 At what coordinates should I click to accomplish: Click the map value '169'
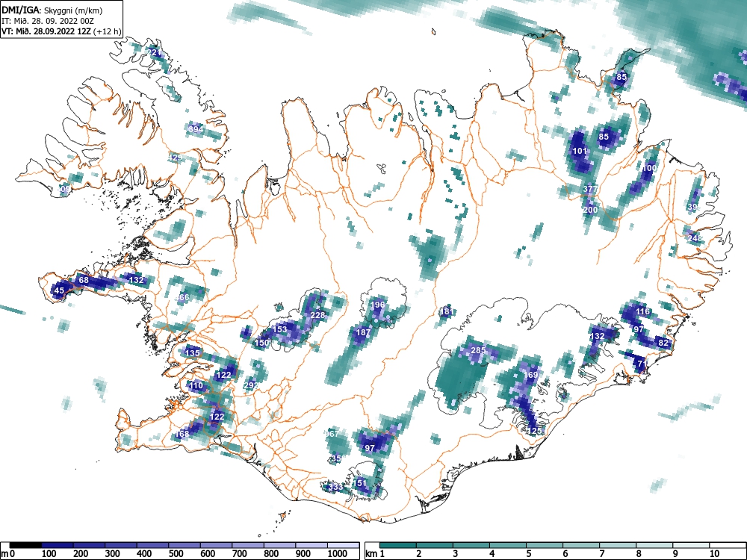pos(530,375)
